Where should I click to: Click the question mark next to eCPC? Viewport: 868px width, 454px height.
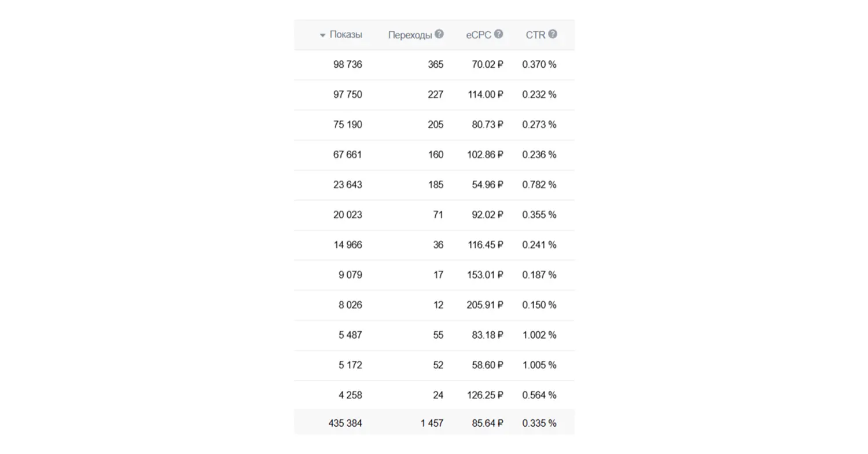tap(498, 34)
